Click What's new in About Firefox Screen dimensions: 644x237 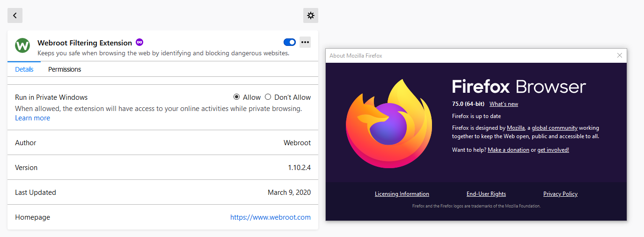504,104
